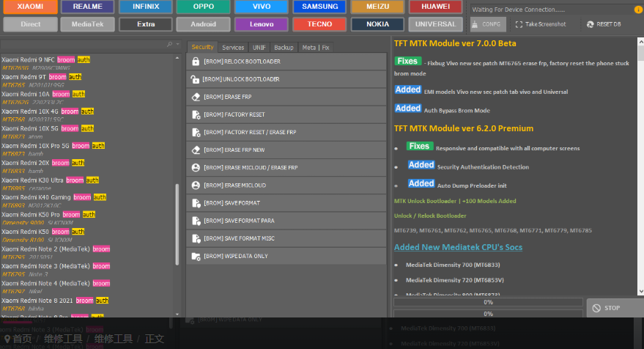
Task: Select the TECNO brand button
Action: [320, 24]
